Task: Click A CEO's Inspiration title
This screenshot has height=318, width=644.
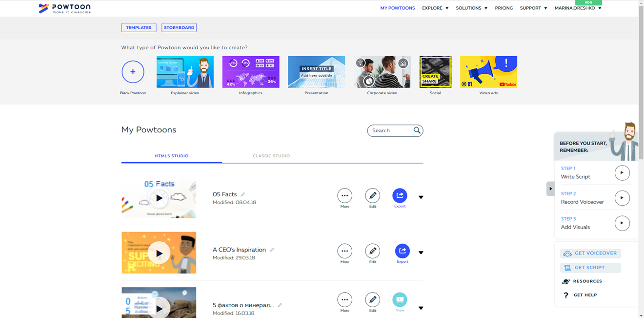Action: click(x=239, y=250)
